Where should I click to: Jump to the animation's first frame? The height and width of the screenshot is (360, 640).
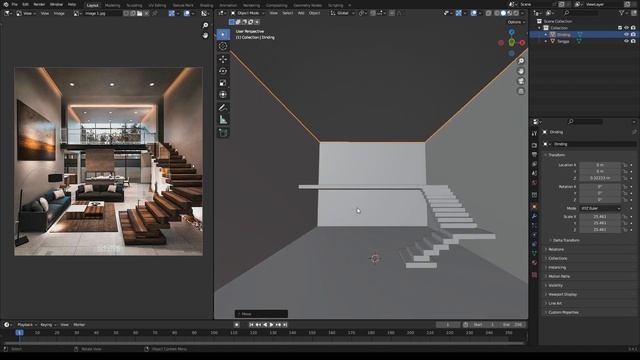coord(251,325)
